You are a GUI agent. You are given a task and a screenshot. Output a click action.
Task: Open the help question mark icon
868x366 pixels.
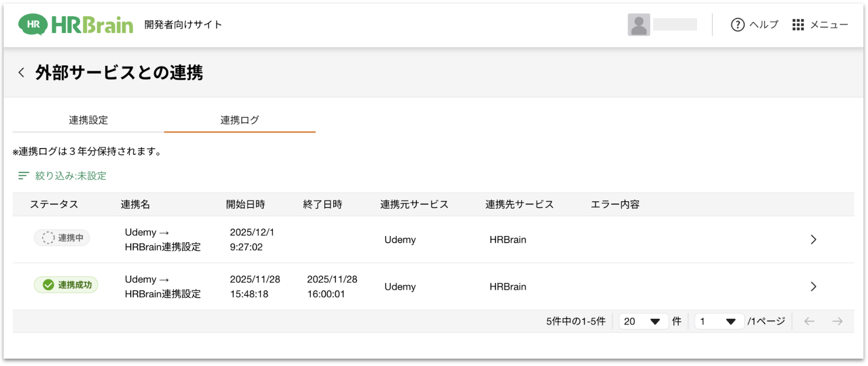click(738, 25)
